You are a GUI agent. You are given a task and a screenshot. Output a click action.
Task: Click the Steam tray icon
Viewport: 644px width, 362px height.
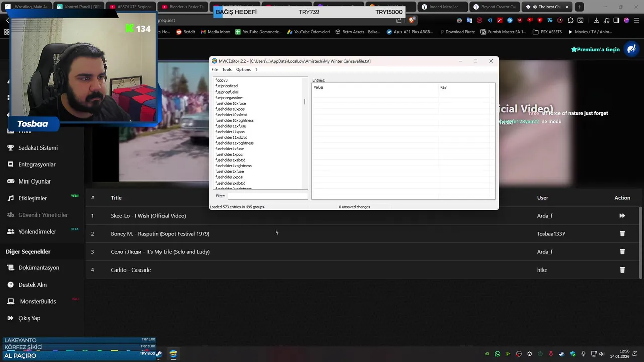click(562, 354)
